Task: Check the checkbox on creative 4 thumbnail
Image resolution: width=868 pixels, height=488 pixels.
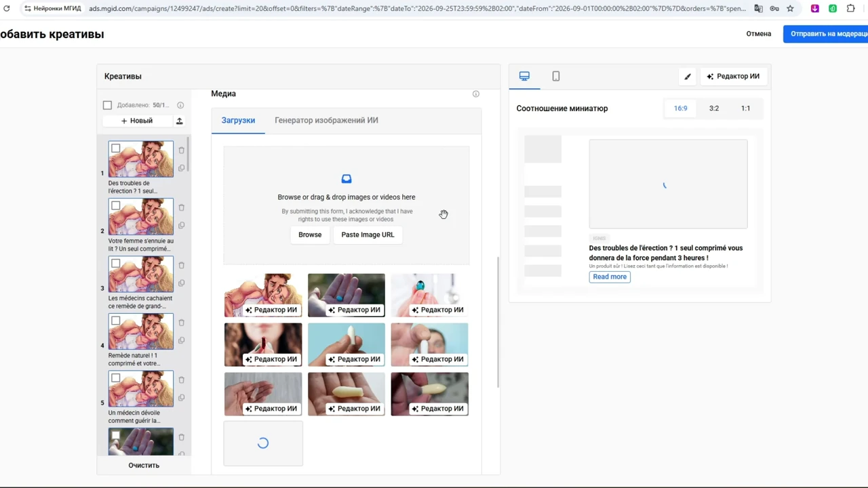Action: point(116,321)
